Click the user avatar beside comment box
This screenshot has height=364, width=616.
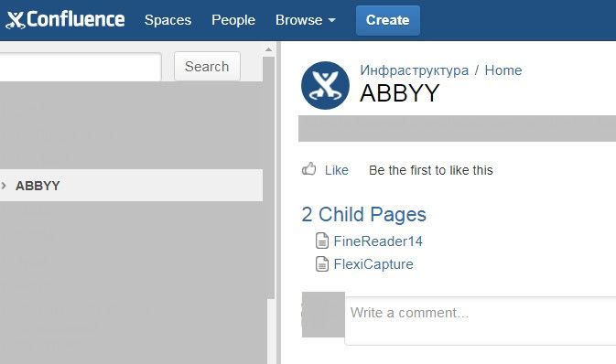[x=323, y=315]
